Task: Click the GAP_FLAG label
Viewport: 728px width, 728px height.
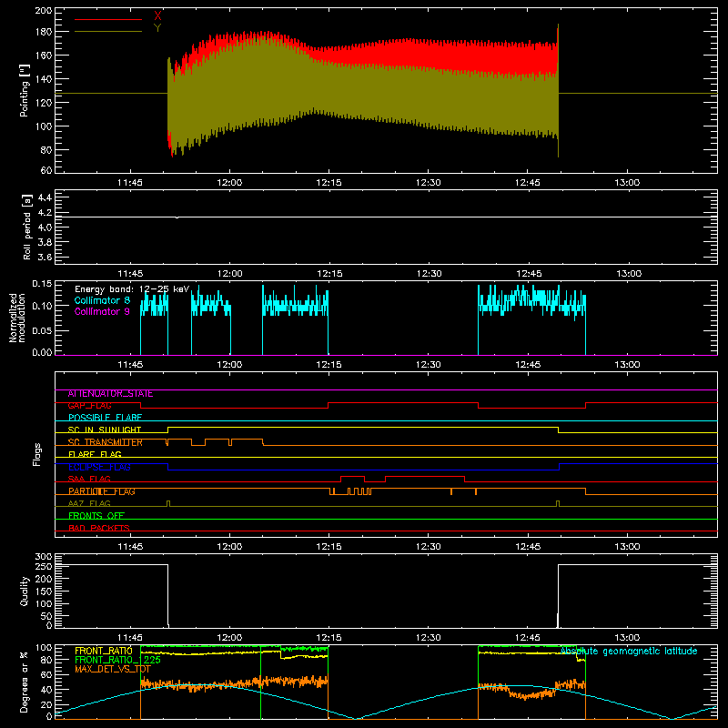Action: point(89,406)
